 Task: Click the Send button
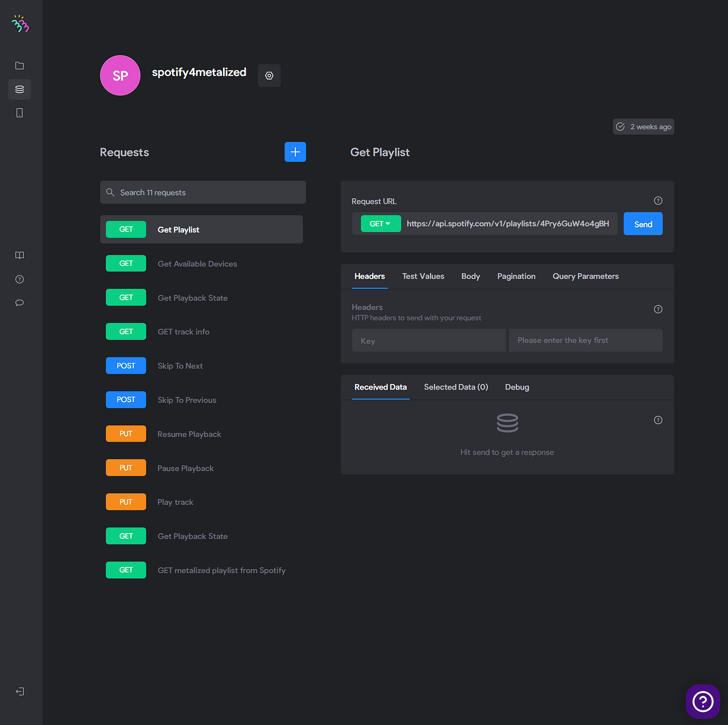pos(643,224)
